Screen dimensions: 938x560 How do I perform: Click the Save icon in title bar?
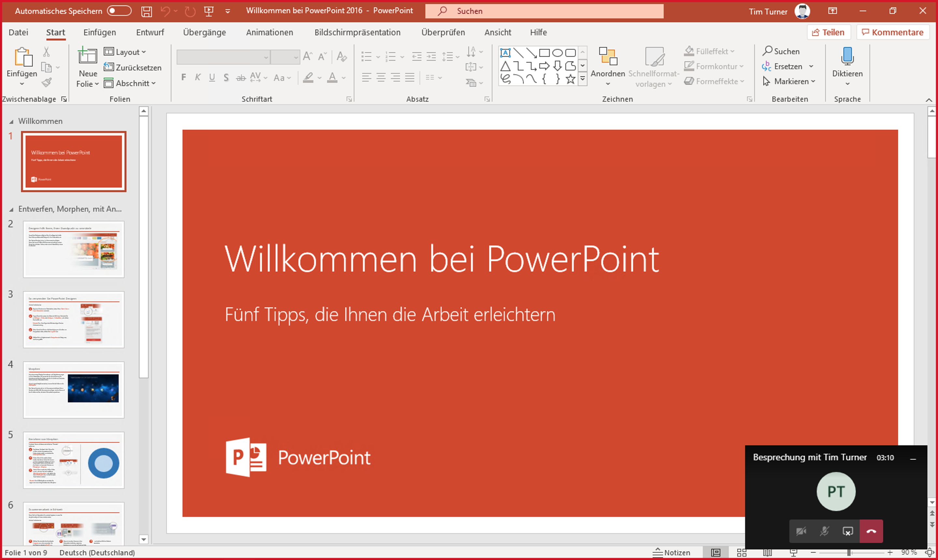tap(147, 11)
